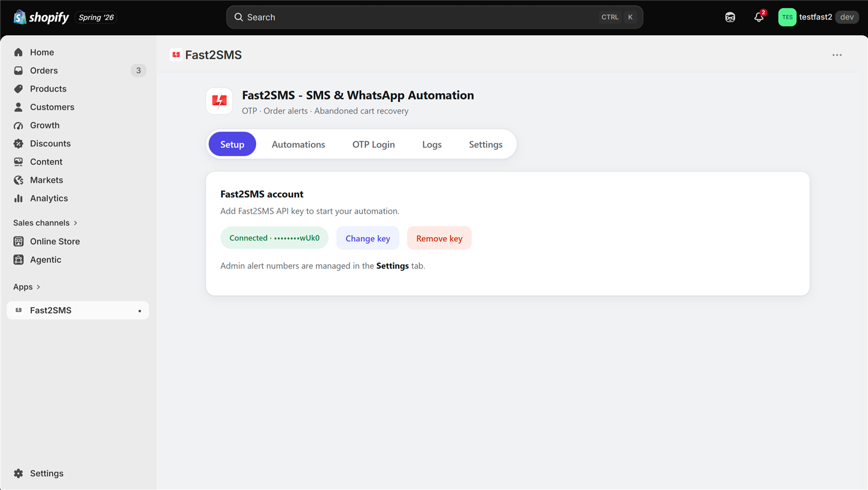Click the Connected key status badge
This screenshot has width=868, height=490.
[x=275, y=238]
